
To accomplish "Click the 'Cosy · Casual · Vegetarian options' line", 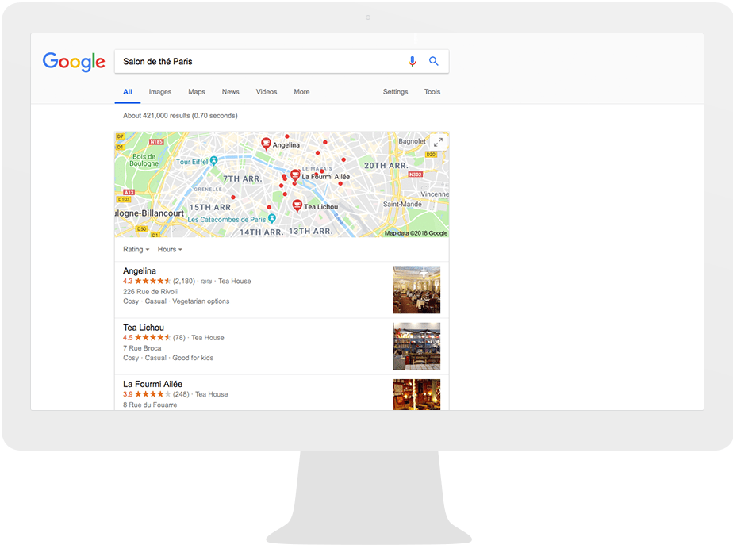I will click(176, 301).
